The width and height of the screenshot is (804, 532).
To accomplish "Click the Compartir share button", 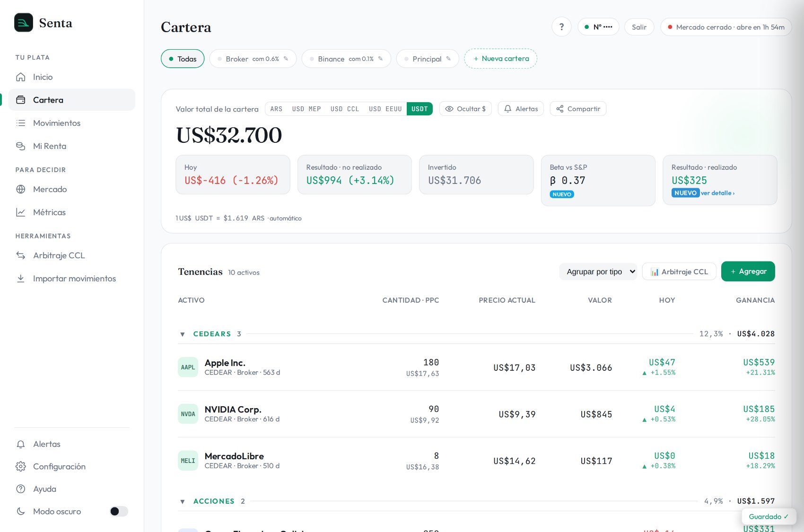I will pos(578,109).
